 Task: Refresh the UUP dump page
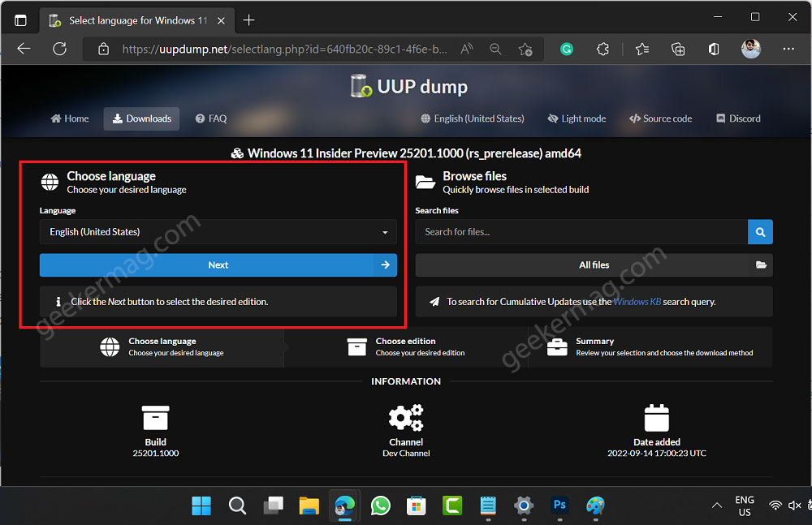click(x=59, y=49)
